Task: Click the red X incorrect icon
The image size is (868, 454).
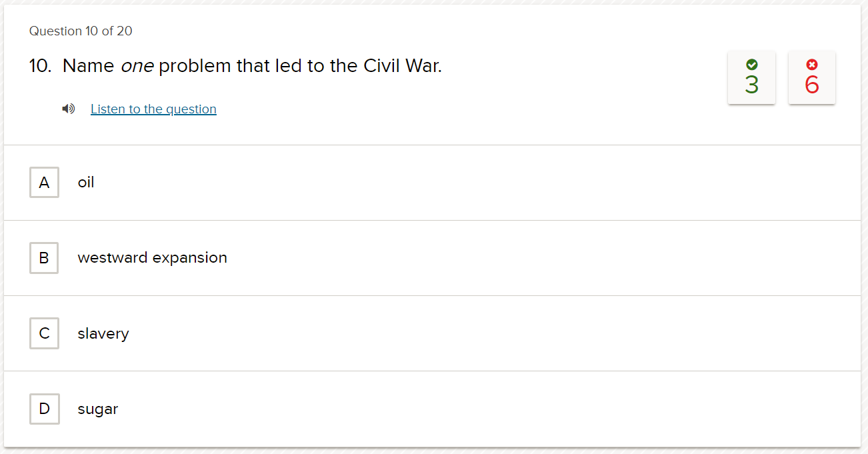Action: (811, 64)
